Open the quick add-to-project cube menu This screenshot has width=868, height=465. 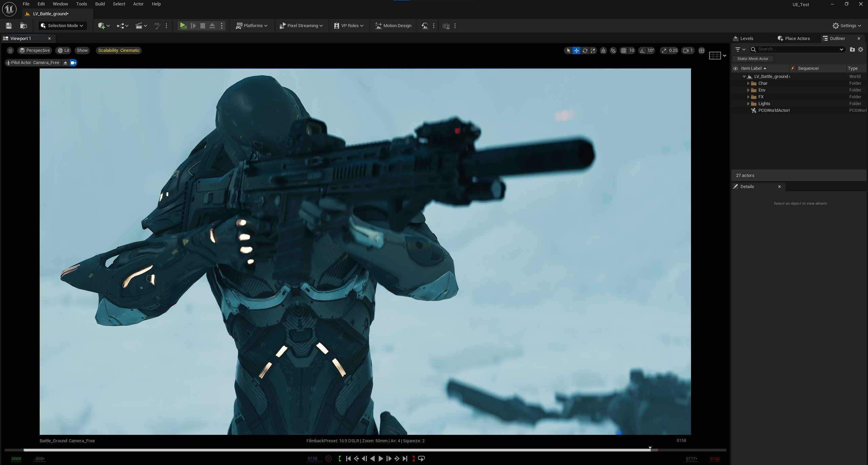tap(104, 26)
